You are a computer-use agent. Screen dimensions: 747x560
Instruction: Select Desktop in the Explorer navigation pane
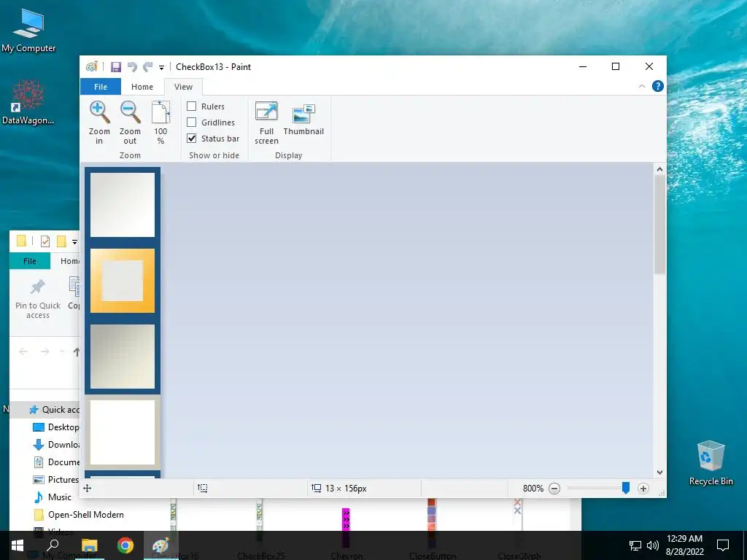pos(55,427)
